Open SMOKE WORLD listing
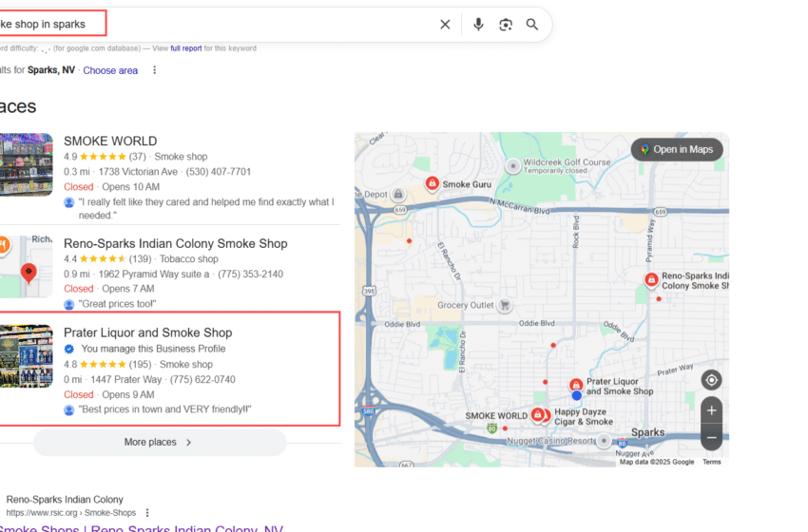This screenshot has height=532, width=808. click(x=110, y=142)
